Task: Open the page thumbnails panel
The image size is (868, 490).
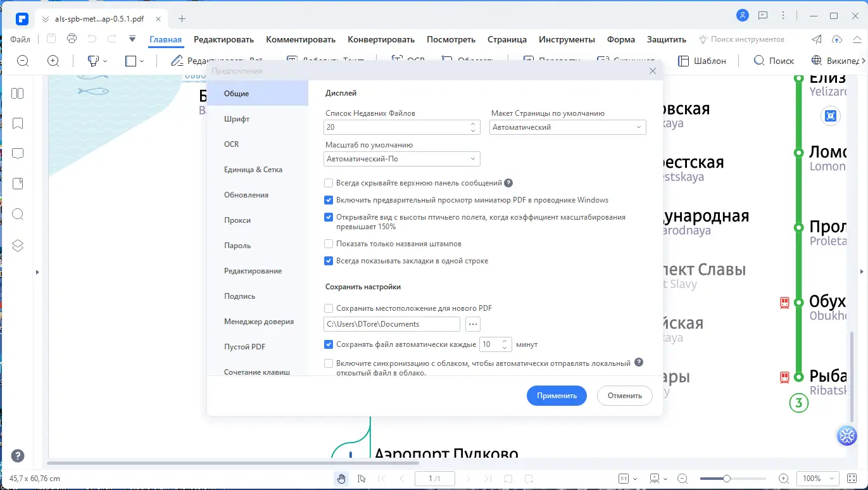Action: (17, 92)
